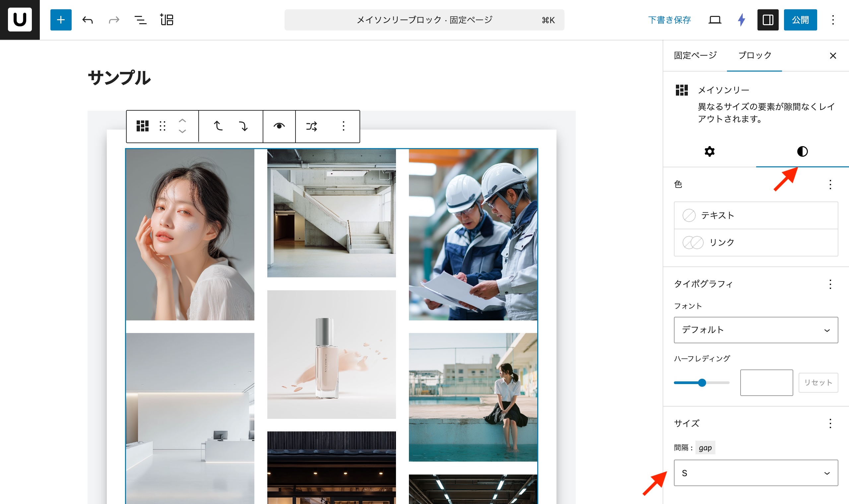Switch to the ブロック tab
Viewport: 849px width, 504px height.
point(754,55)
